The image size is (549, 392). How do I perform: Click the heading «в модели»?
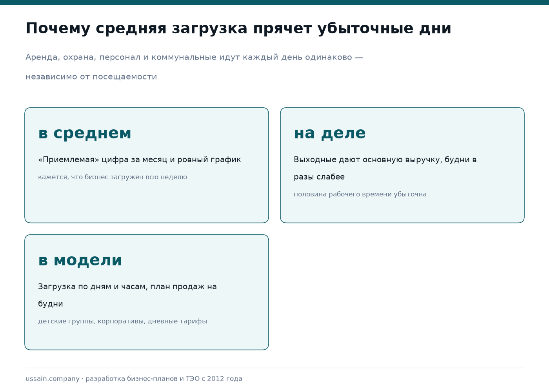coord(80,260)
